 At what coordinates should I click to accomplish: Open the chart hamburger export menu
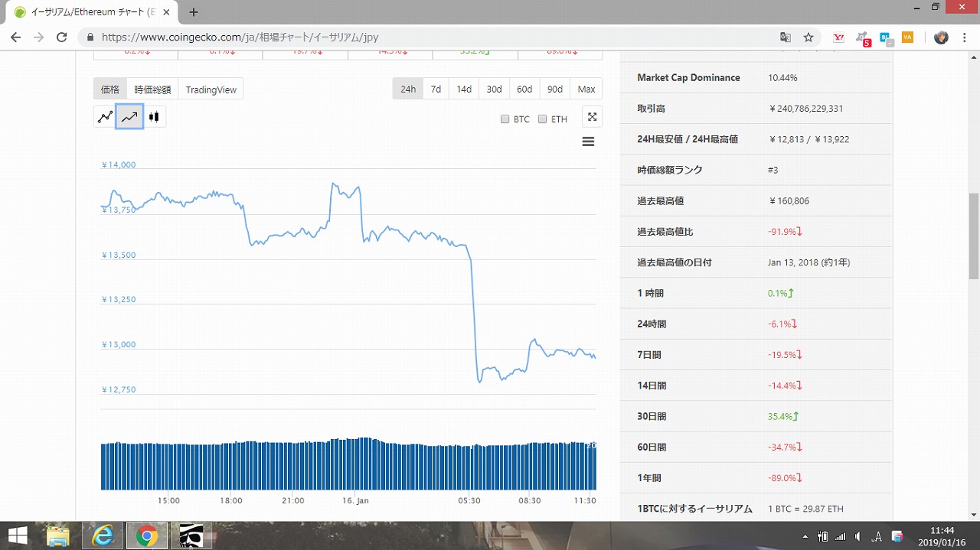click(588, 142)
